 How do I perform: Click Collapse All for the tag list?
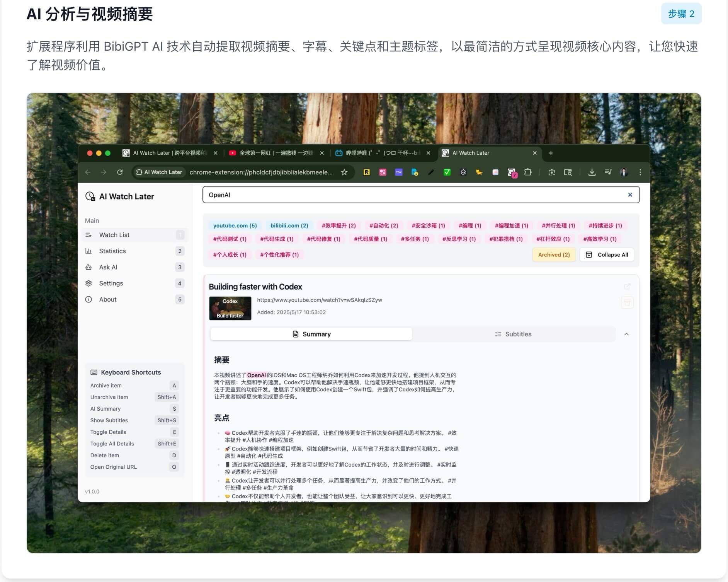(607, 254)
